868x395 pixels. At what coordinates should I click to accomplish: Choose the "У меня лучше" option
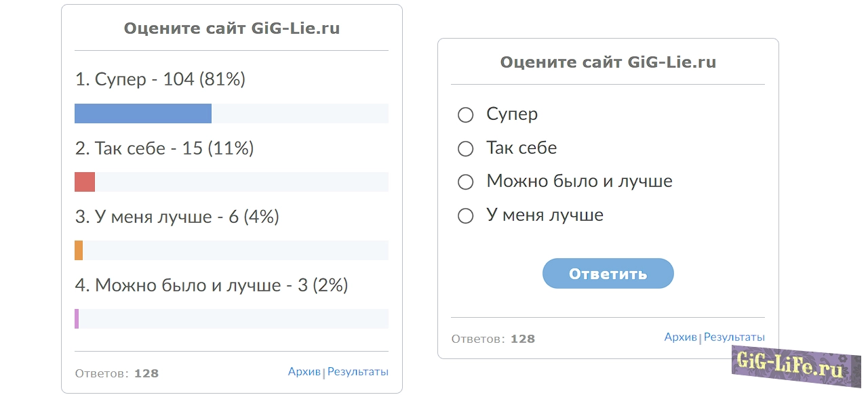(465, 215)
